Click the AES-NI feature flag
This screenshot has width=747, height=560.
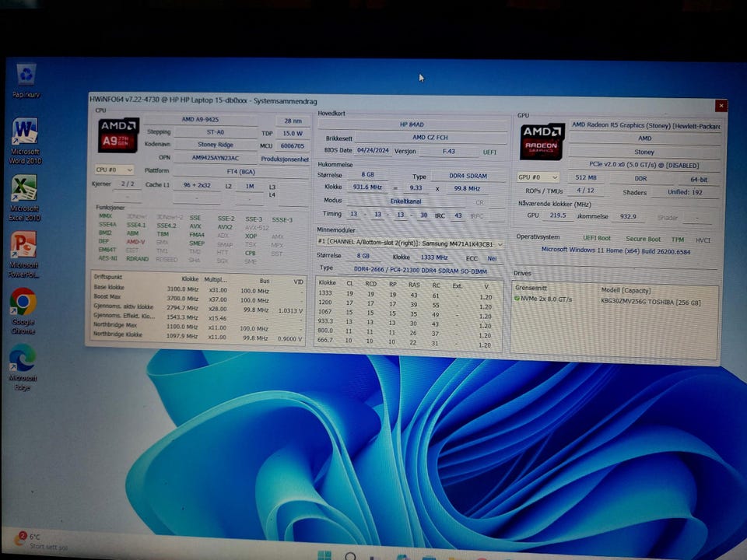pos(107,258)
